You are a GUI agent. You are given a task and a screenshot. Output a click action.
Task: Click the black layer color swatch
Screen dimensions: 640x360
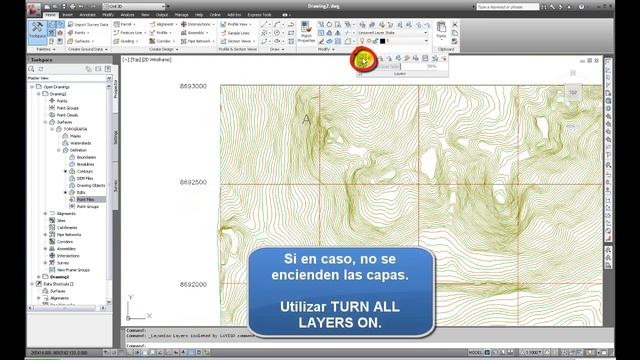[x=382, y=41]
